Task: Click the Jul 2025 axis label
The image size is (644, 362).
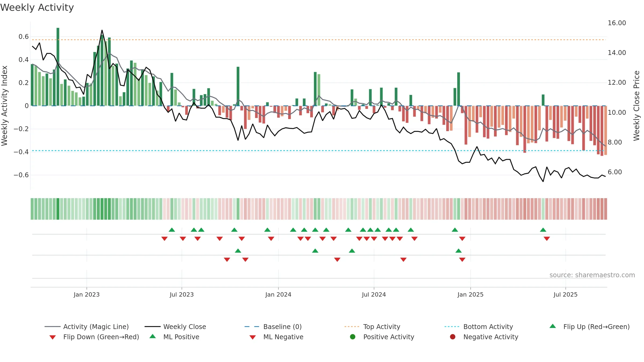Action: 565,294
